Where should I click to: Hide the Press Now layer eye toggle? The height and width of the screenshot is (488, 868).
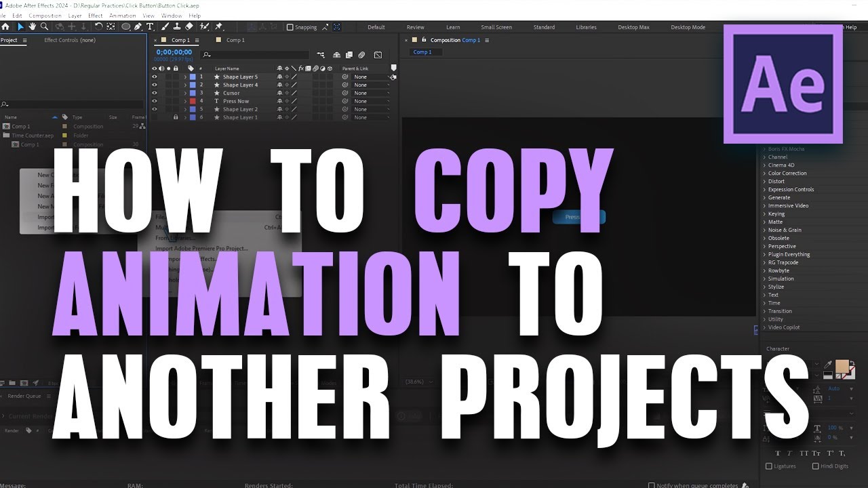[155, 101]
